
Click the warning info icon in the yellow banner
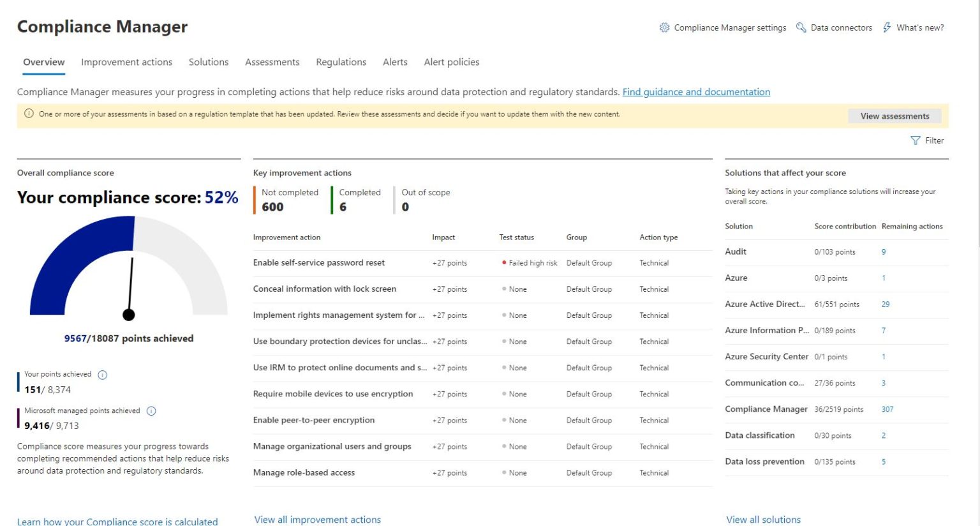(29, 114)
